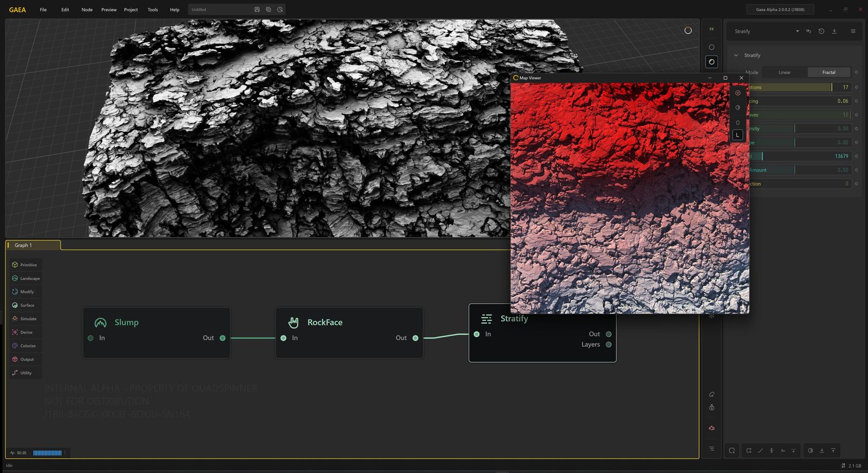The height and width of the screenshot is (473, 868).
Task: Click the red icon in the viewport sidebar
Action: pos(712,428)
